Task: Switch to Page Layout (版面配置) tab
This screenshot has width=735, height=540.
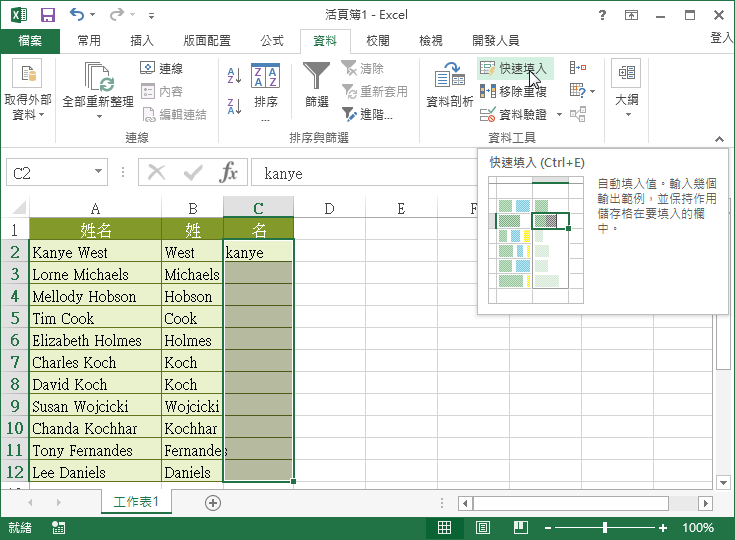Action: pos(207,41)
